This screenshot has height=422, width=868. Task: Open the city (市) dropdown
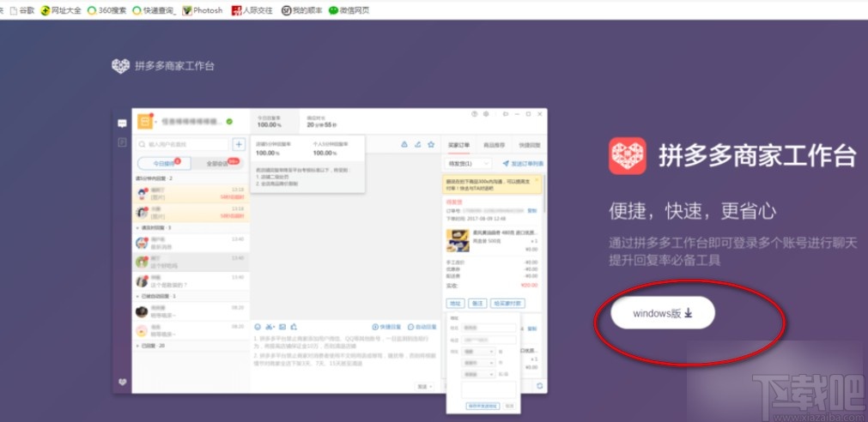click(479, 363)
